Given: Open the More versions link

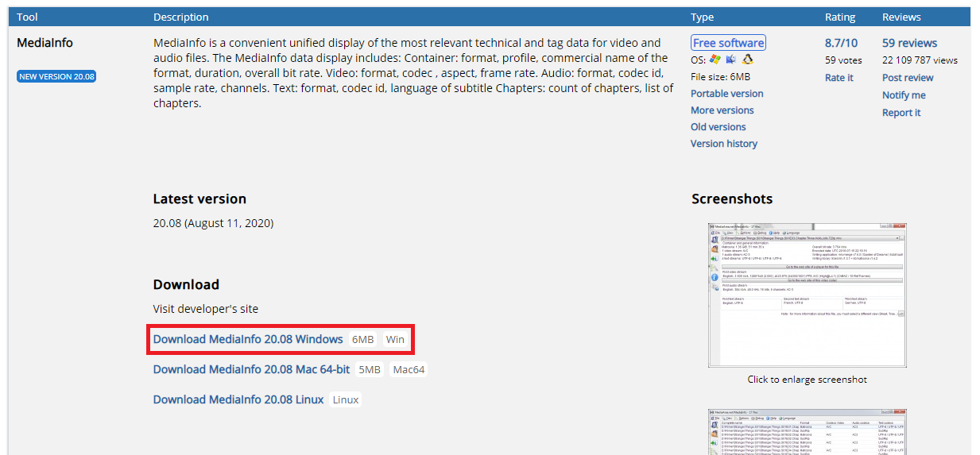Looking at the screenshot, I should click(x=722, y=110).
